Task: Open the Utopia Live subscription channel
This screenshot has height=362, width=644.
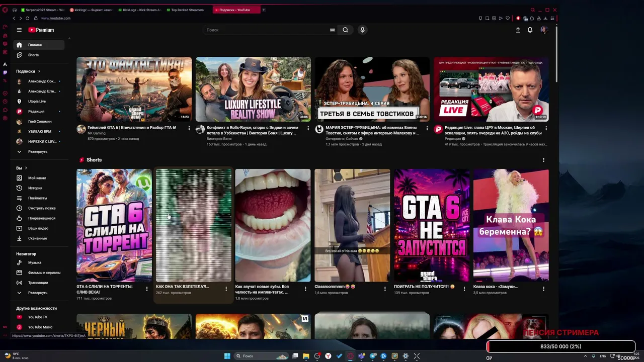Action: [x=39, y=102]
